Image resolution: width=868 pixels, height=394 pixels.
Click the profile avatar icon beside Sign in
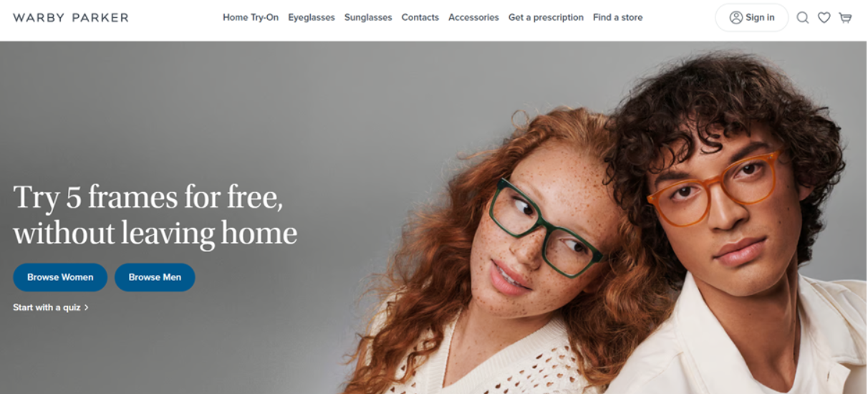pyautogui.click(x=736, y=18)
